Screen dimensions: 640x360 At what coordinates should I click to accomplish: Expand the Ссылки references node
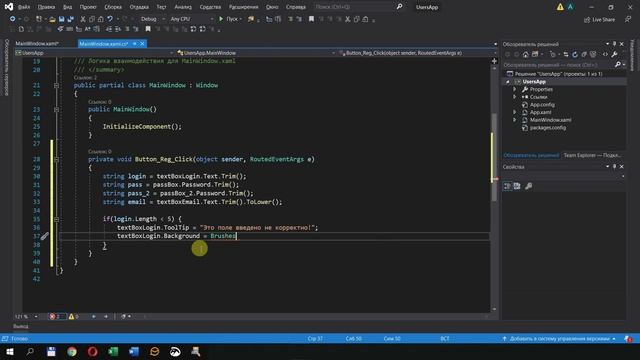[515, 97]
